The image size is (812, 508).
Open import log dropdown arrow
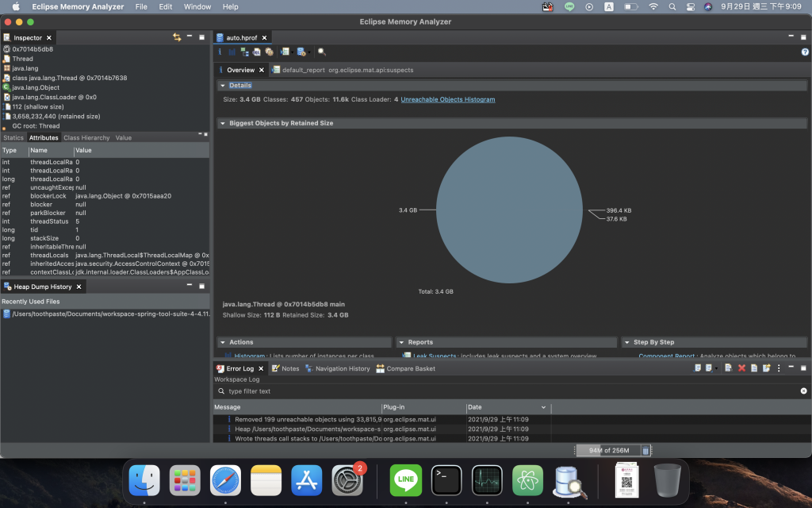pyautogui.click(x=716, y=368)
